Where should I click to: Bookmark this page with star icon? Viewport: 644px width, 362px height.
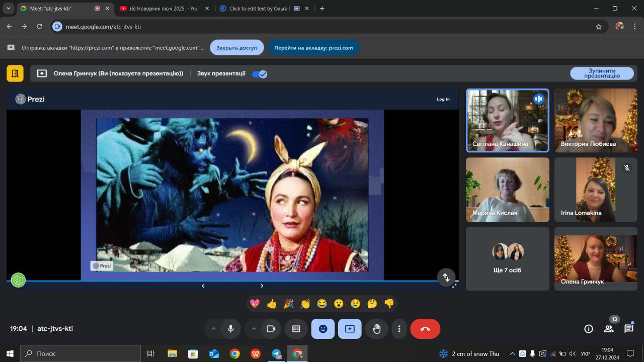pyautogui.click(x=599, y=27)
